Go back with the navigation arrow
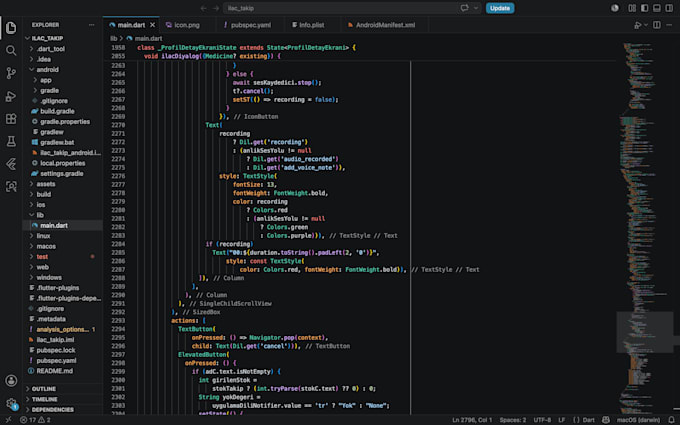Image resolution: width=680 pixels, height=425 pixels. (203, 8)
